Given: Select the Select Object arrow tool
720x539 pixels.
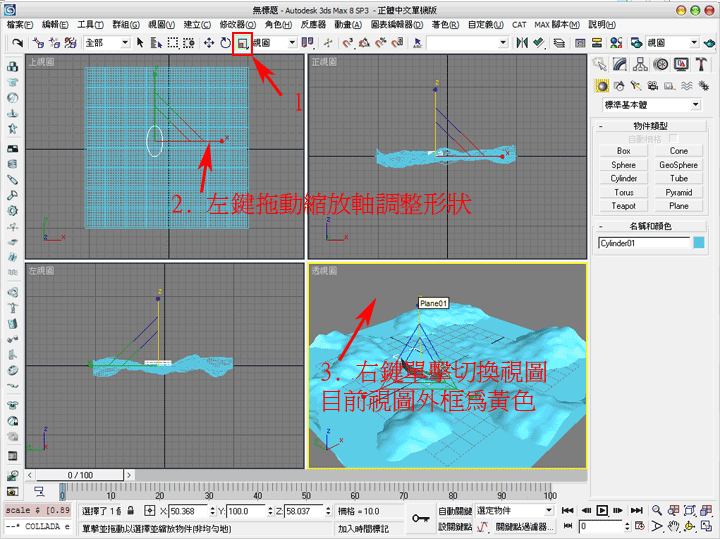Looking at the screenshot, I should (x=140, y=43).
